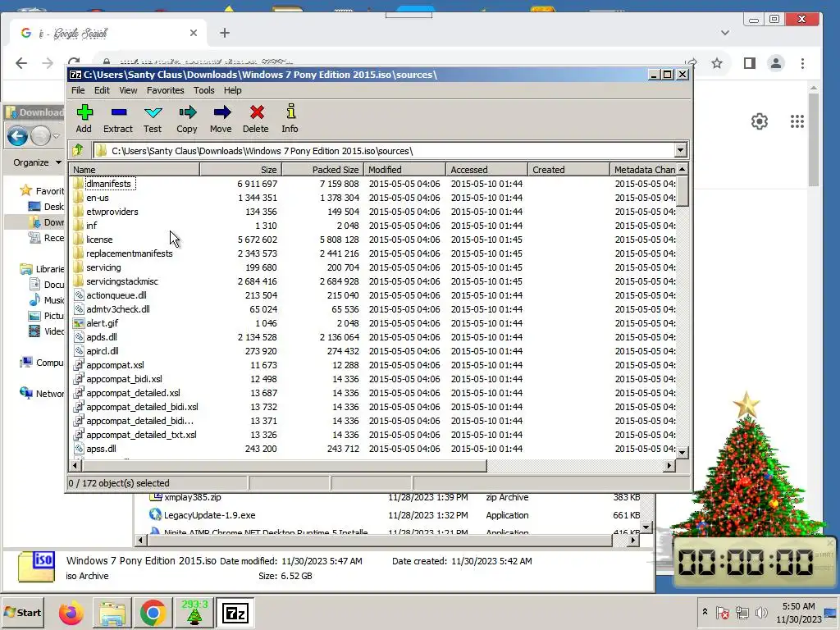Open Google settings gear icon
The height and width of the screenshot is (630, 840).
(x=759, y=121)
